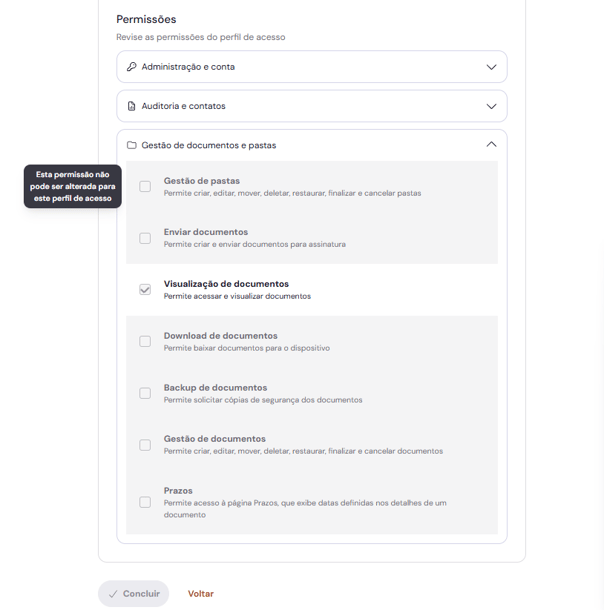Toggle the Gestão de pastas checkbox

(145, 187)
